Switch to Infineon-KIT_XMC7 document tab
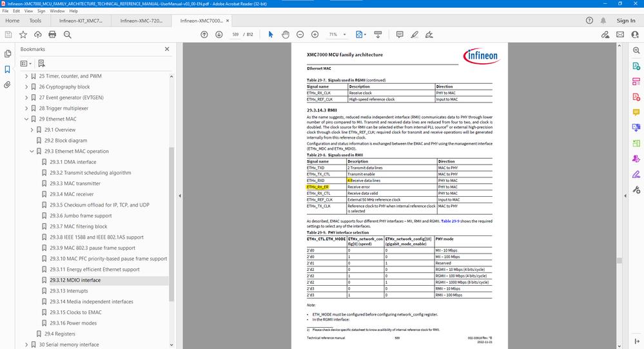This screenshot has width=644, height=349. point(81,21)
